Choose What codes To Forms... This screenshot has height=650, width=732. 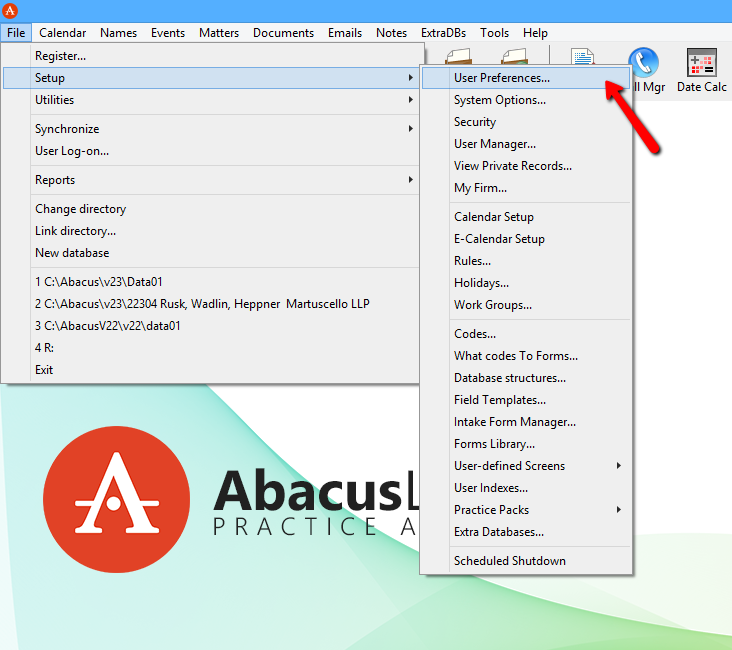[526, 356]
